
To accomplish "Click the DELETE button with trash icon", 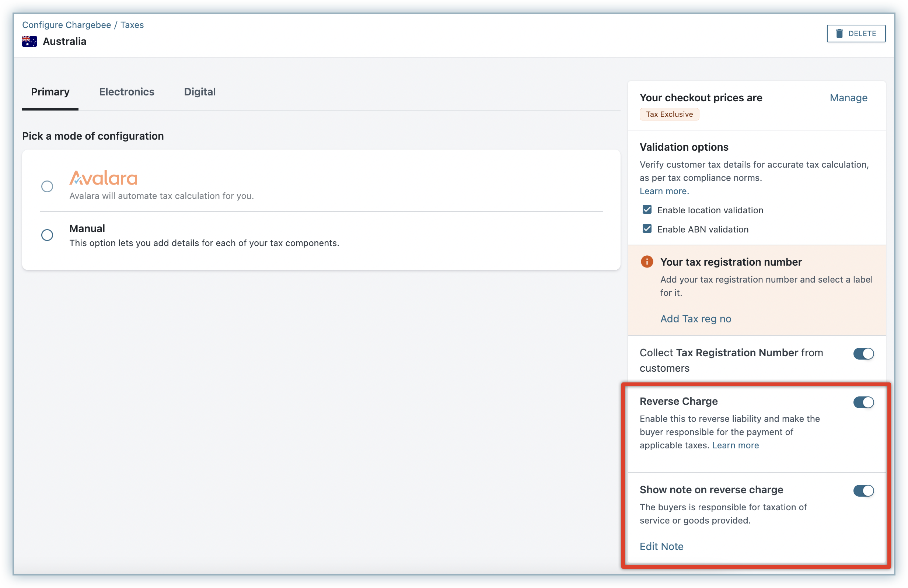I will click(x=856, y=34).
